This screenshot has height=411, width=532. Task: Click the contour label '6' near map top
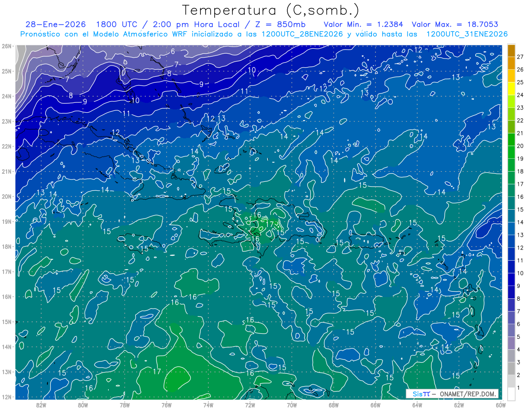point(173,51)
